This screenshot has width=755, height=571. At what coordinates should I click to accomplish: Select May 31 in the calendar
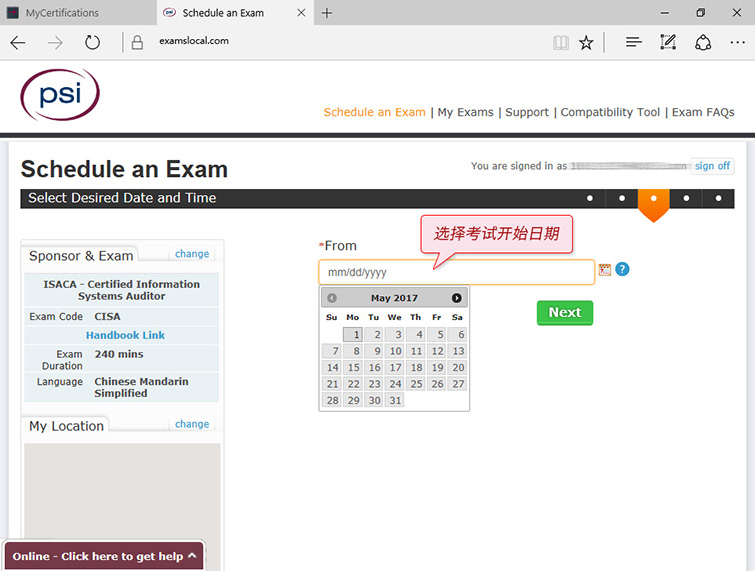click(394, 400)
